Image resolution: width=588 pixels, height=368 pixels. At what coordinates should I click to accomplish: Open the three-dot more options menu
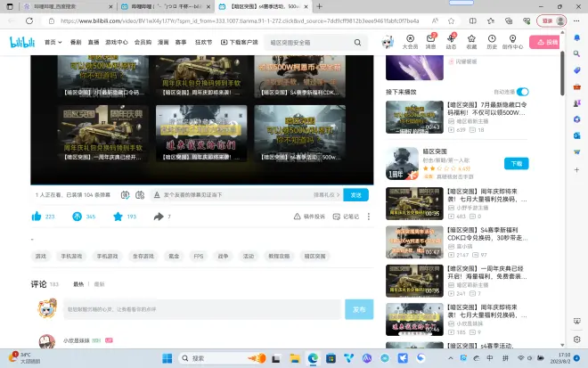(369, 217)
